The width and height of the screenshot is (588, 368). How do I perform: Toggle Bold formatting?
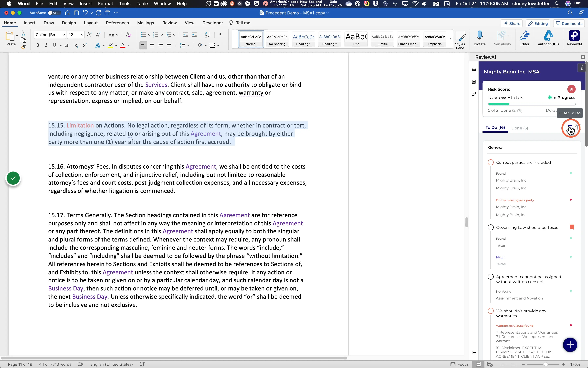tap(38, 45)
